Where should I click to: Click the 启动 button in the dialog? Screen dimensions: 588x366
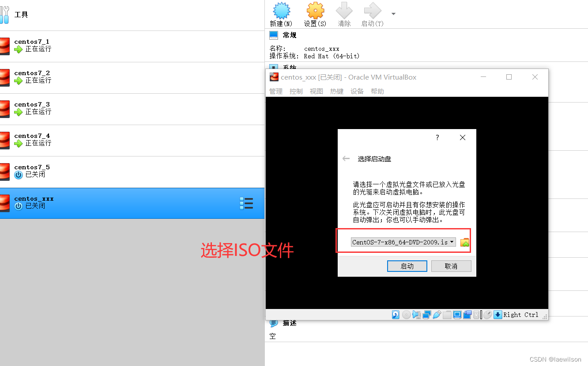tap(407, 266)
